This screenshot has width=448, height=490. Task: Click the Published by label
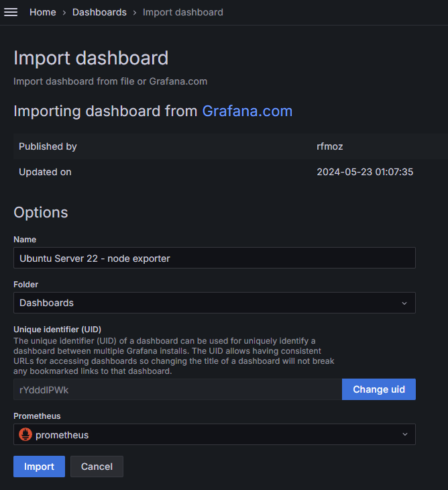(48, 146)
